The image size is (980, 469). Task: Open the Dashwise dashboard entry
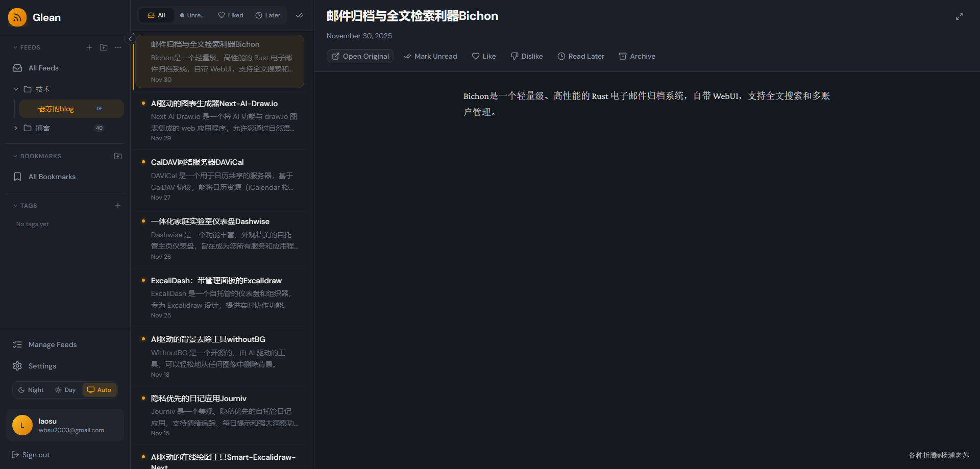219,238
